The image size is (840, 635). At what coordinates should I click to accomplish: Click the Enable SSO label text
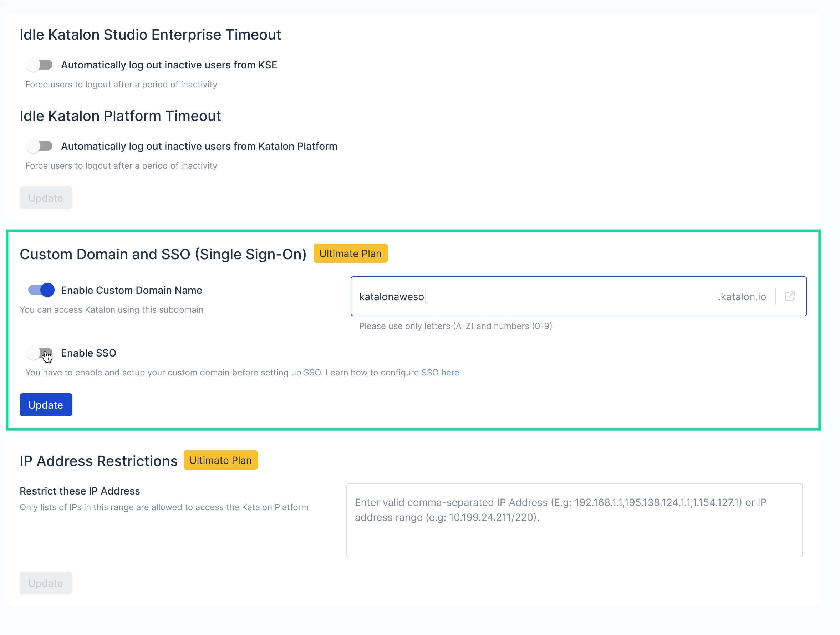click(x=88, y=353)
